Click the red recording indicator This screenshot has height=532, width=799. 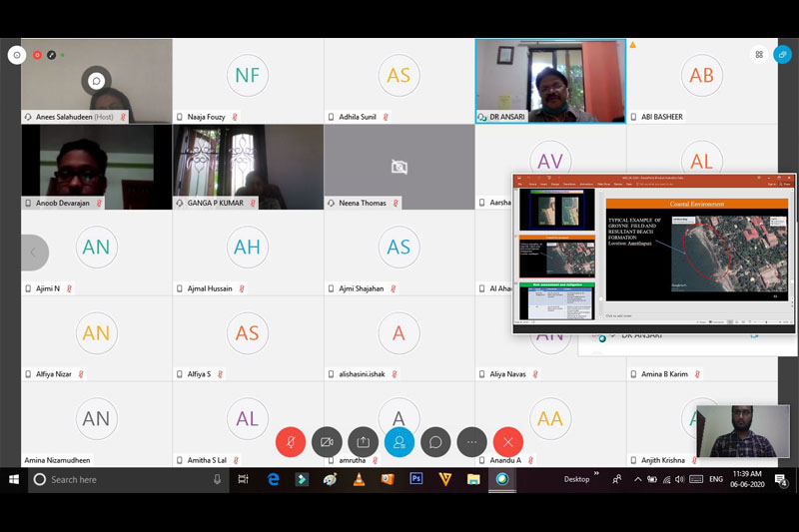click(x=38, y=55)
